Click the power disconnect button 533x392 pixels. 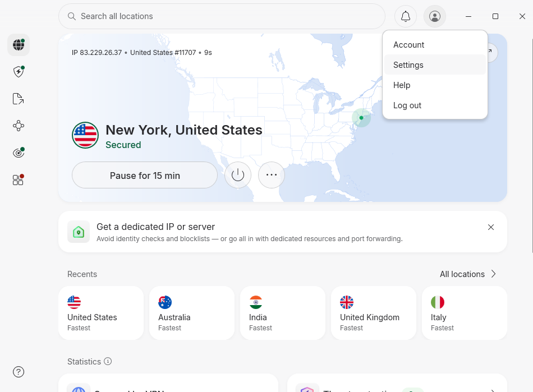238,175
